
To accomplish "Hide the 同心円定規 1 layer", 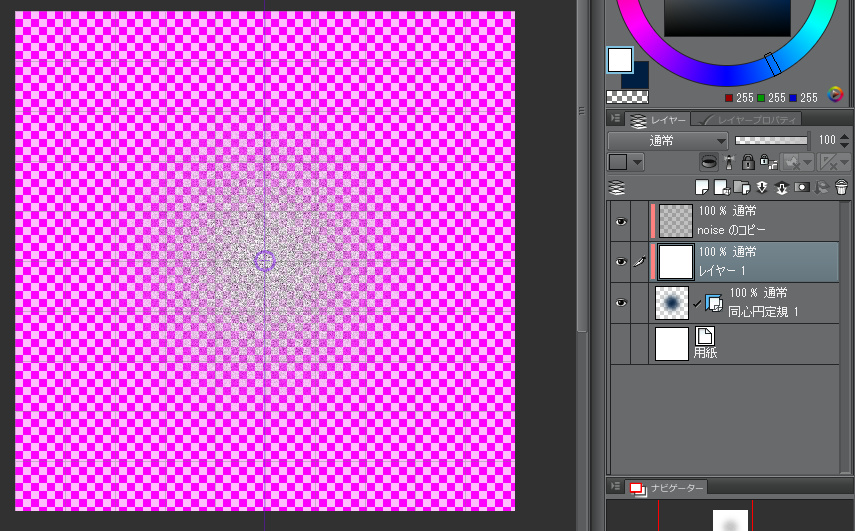I will click(x=620, y=302).
